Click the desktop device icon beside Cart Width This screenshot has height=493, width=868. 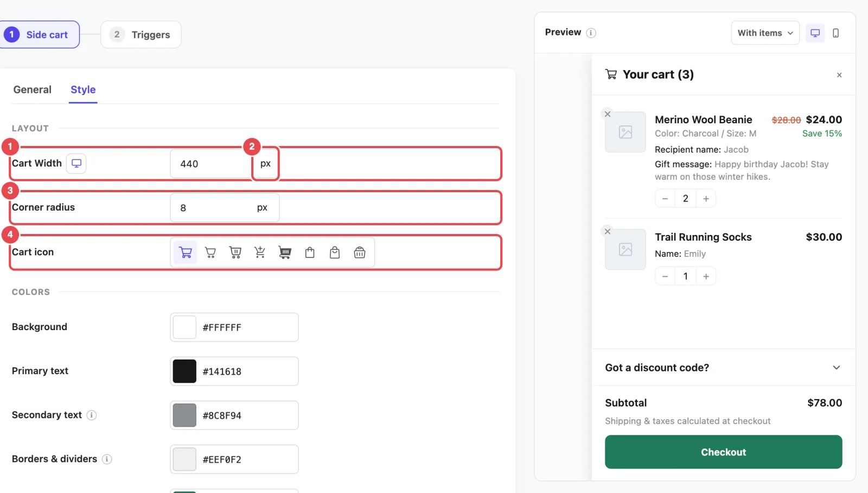coord(76,163)
